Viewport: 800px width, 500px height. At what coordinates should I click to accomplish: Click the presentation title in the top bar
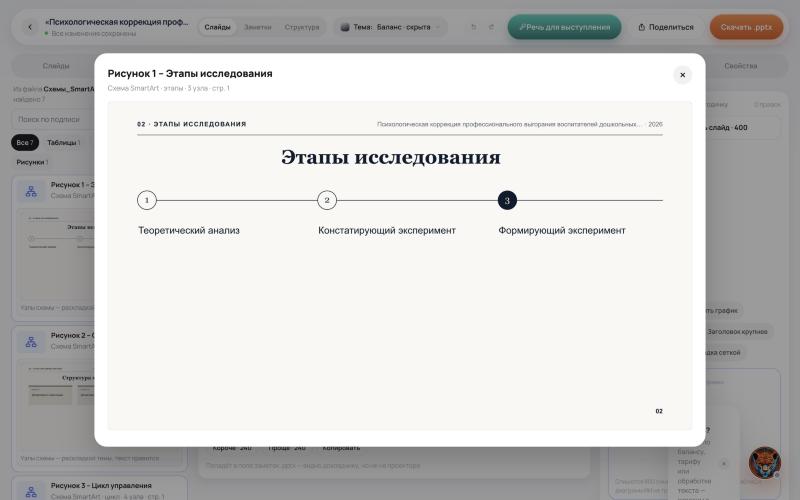pyautogui.click(x=117, y=22)
